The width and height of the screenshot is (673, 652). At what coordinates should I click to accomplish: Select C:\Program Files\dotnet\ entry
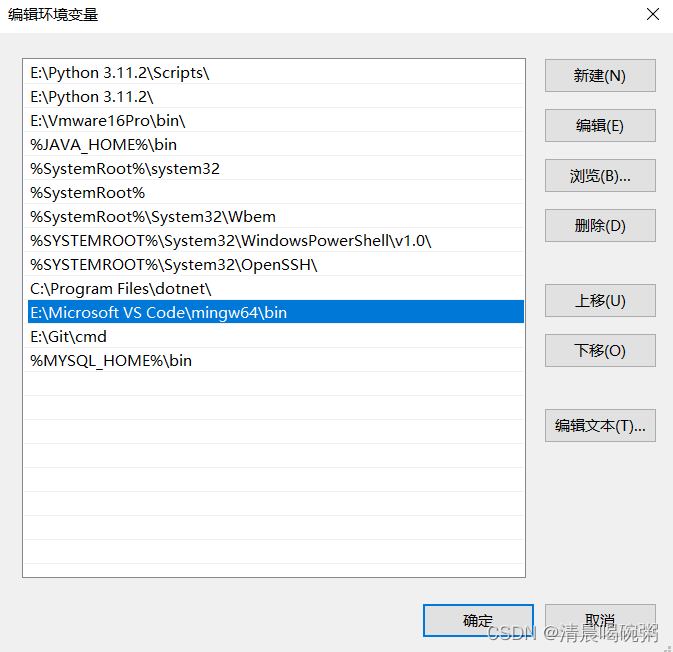pos(276,289)
